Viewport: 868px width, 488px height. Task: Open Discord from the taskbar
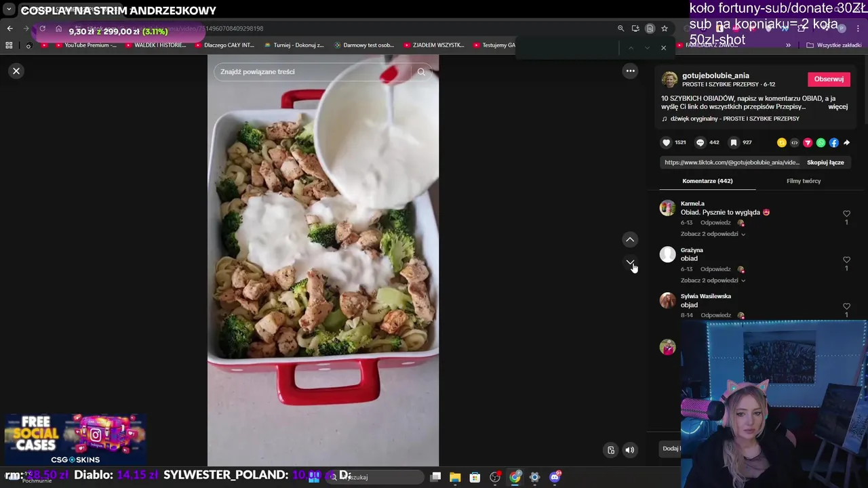555,477
